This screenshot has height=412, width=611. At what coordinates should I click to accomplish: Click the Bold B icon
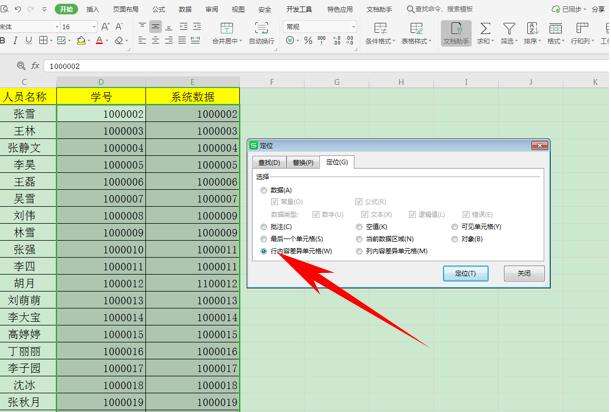click(2, 40)
